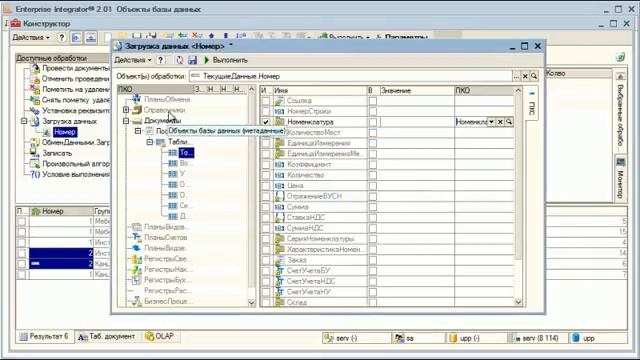Click the attribute list scrollbar down arrow
This screenshot has width=640, height=360.
[518, 302]
